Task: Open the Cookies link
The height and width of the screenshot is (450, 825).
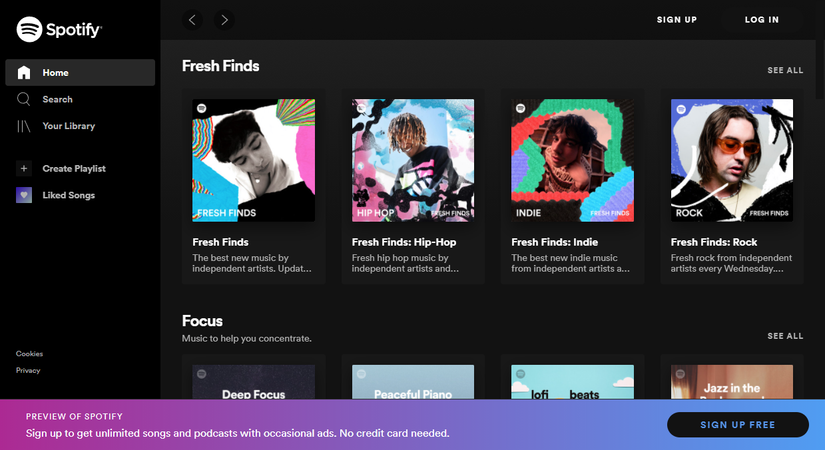Action: tap(29, 354)
